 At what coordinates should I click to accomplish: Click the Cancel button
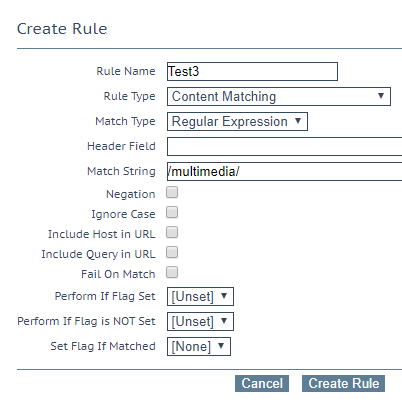[262, 383]
